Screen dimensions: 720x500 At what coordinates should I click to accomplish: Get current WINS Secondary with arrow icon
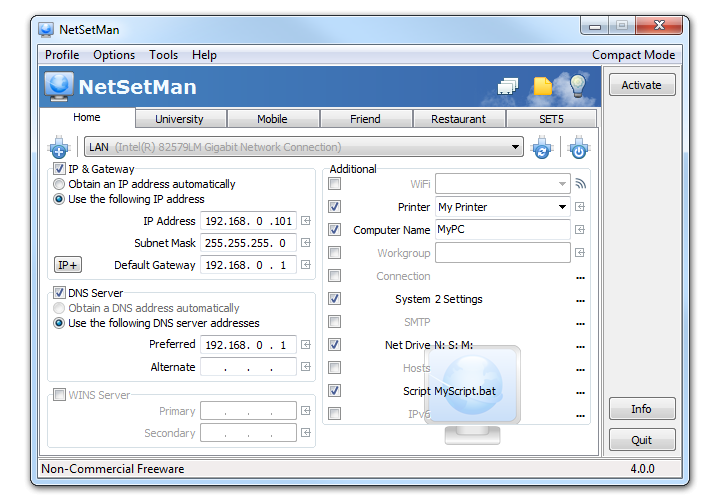(306, 433)
